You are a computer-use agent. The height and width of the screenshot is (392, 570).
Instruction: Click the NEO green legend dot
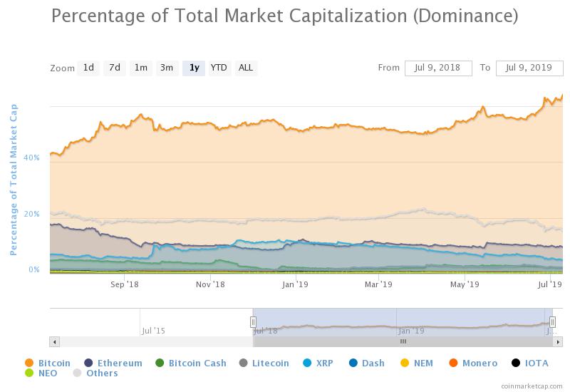click(29, 373)
